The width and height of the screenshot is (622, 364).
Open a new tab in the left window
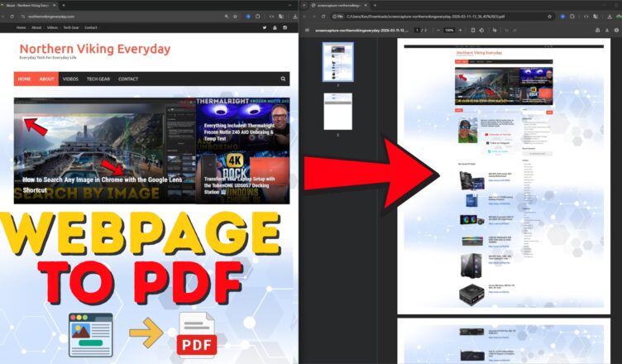tap(64, 5)
